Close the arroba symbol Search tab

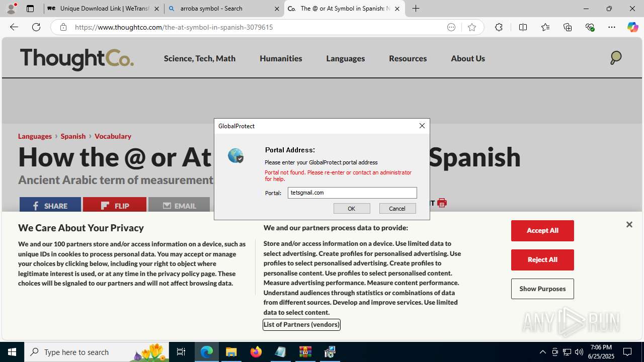[277, 9]
